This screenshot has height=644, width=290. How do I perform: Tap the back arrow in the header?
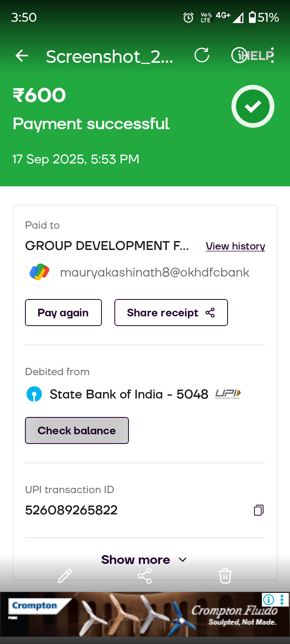tap(22, 56)
